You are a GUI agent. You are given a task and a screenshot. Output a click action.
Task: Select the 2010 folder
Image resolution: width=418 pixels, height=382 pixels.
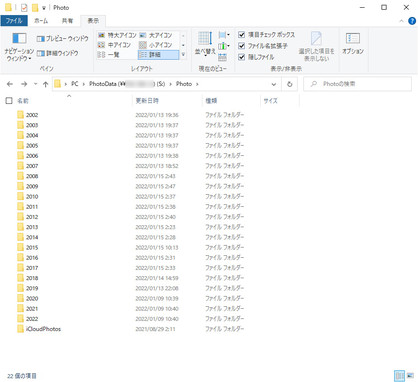pyautogui.click(x=32, y=197)
